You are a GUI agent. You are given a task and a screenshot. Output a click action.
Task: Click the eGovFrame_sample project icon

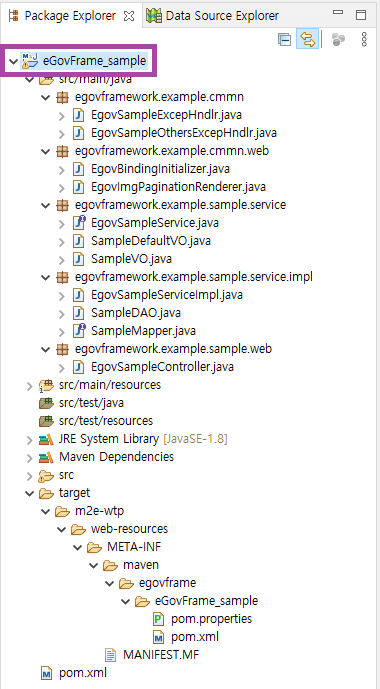tap(30, 61)
